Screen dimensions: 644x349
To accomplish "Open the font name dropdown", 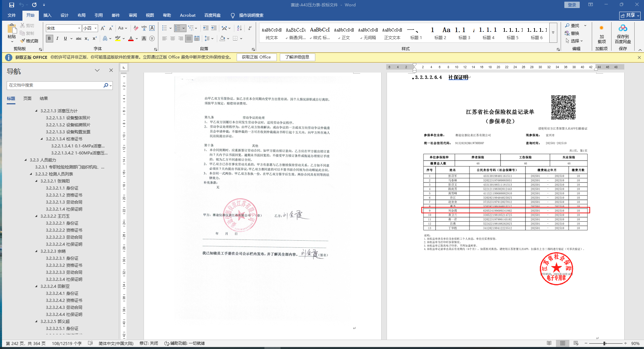I will pos(79,28).
